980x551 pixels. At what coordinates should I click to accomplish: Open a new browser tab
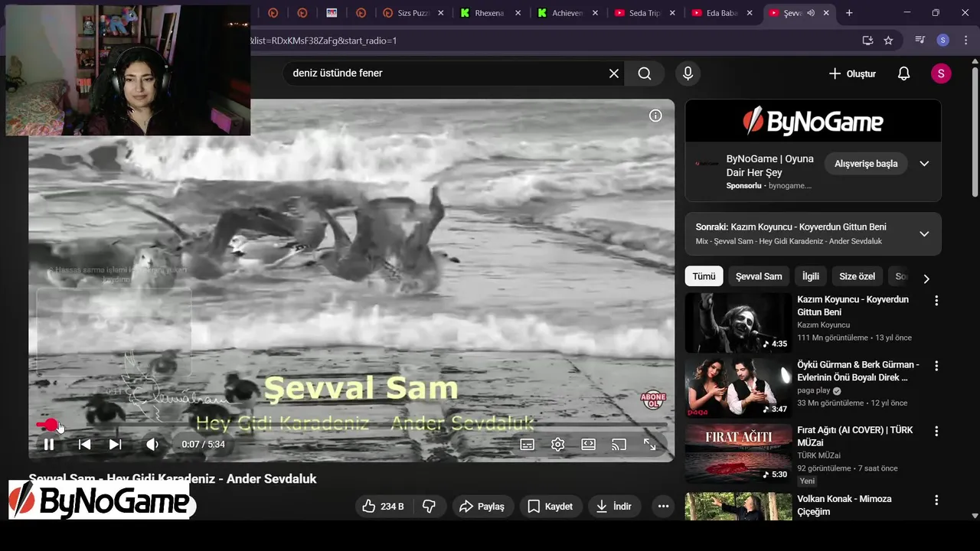(849, 13)
